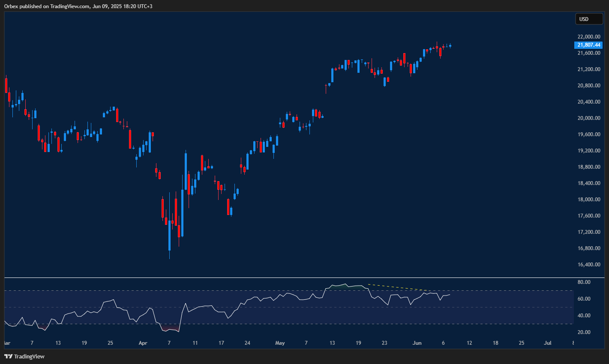Select the May label on the time axis
The image size is (609, 364).
point(280,343)
